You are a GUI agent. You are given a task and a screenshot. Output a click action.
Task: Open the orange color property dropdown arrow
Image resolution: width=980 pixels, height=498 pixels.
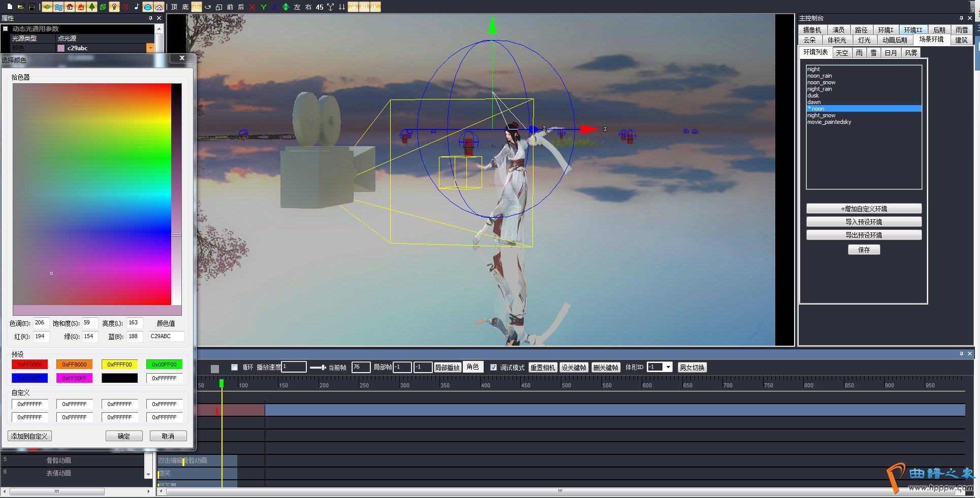coord(150,48)
